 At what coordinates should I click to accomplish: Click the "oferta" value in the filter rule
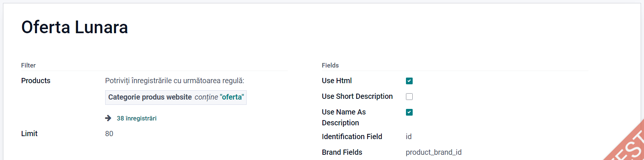(x=232, y=97)
